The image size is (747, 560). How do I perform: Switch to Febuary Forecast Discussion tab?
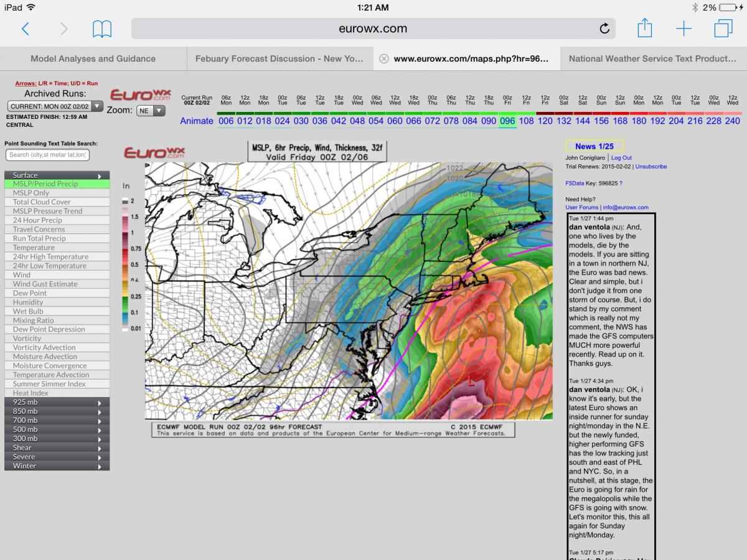pos(280,58)
